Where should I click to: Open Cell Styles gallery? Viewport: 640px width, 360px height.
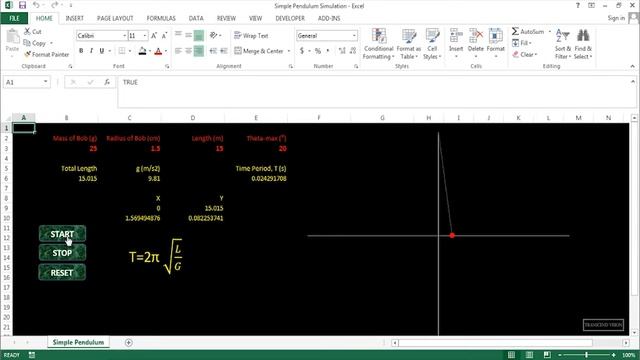click(432, 44)
